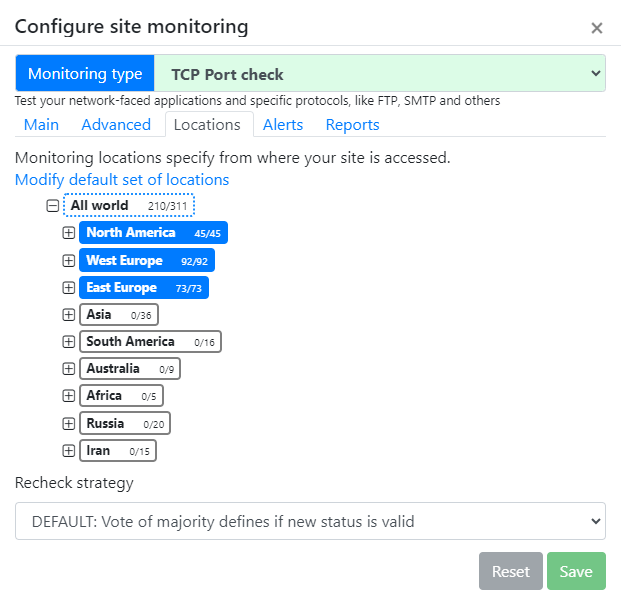The height and width of the screenshot is (591, 621).
Task: Expand the Australia plus icon
Action: click(x=69, y=369)
